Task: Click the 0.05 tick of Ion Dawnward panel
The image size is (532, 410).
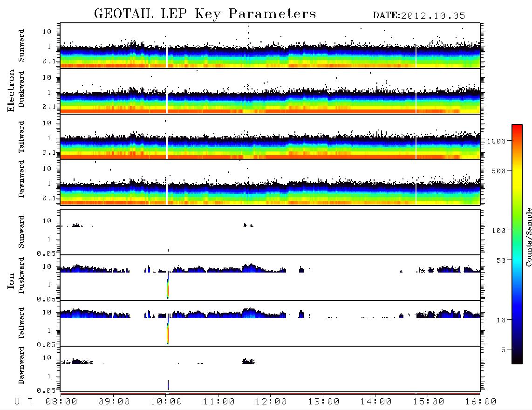Action: (46, 390)
